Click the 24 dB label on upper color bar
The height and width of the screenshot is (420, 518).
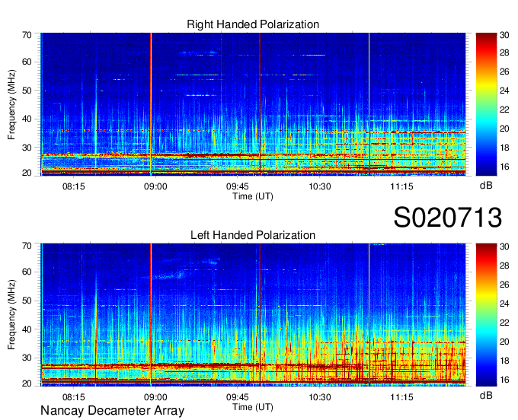coord(504,91)
